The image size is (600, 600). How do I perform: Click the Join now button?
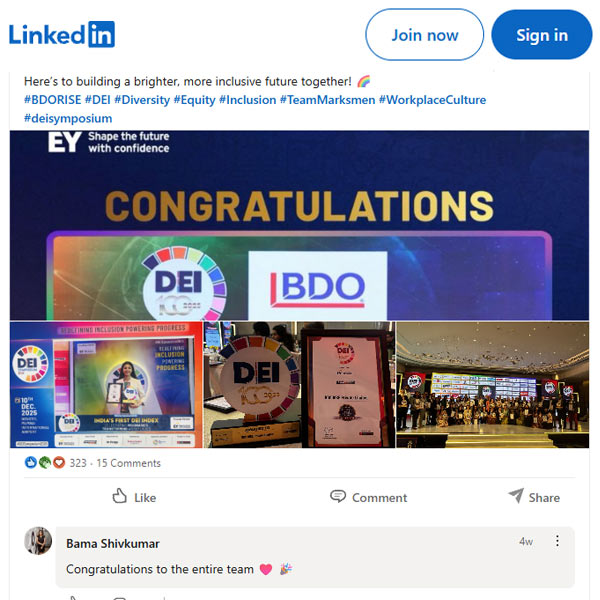(424, 35)
